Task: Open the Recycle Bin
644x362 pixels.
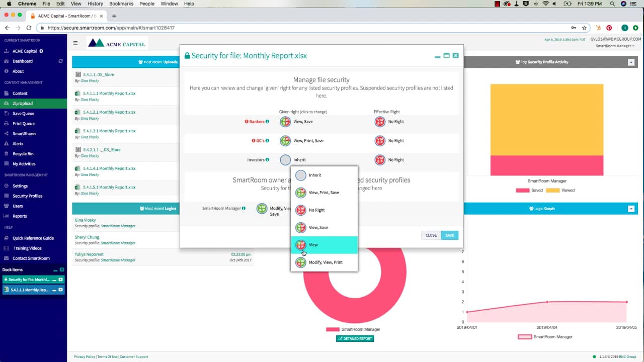Action: tap(23, 154)
